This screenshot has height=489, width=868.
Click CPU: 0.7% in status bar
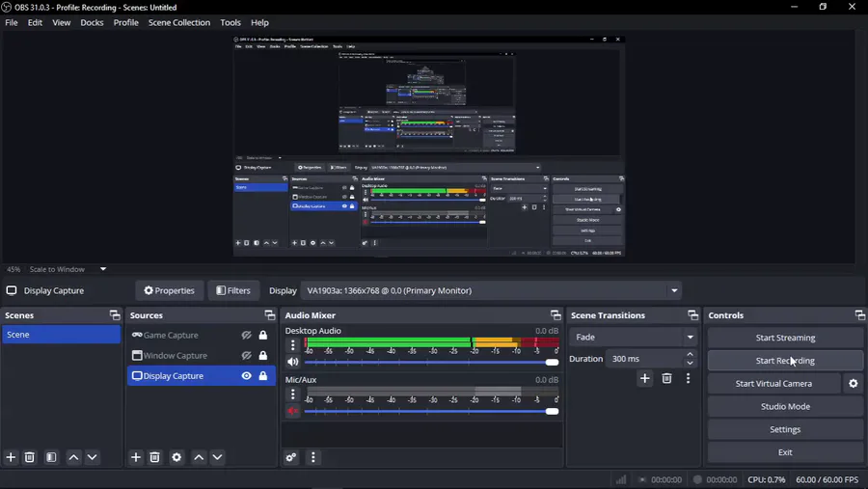766,479
